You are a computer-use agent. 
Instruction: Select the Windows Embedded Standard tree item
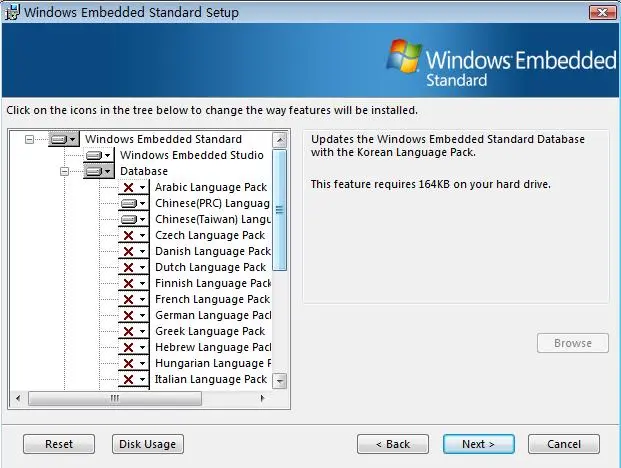coord(163,139)
